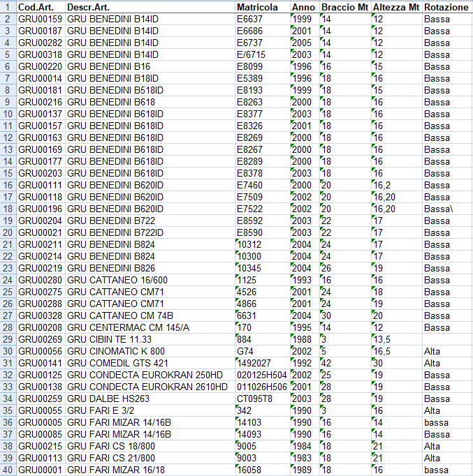Select matricola cell 1492027
473x476 pixels.
[263, 363]
